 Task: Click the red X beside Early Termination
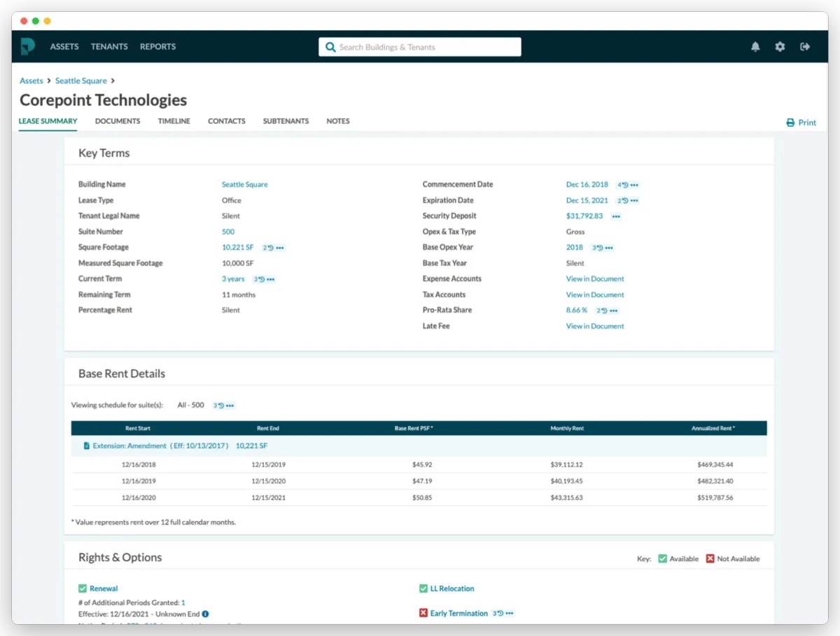(x=423, y=614)
